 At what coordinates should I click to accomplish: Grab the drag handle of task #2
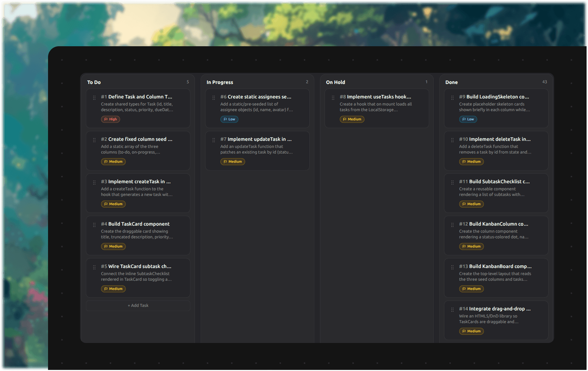(94, 140)
